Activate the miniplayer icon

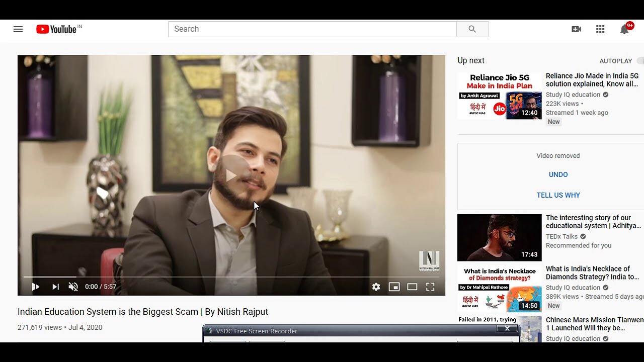click(x=394, y=287)
